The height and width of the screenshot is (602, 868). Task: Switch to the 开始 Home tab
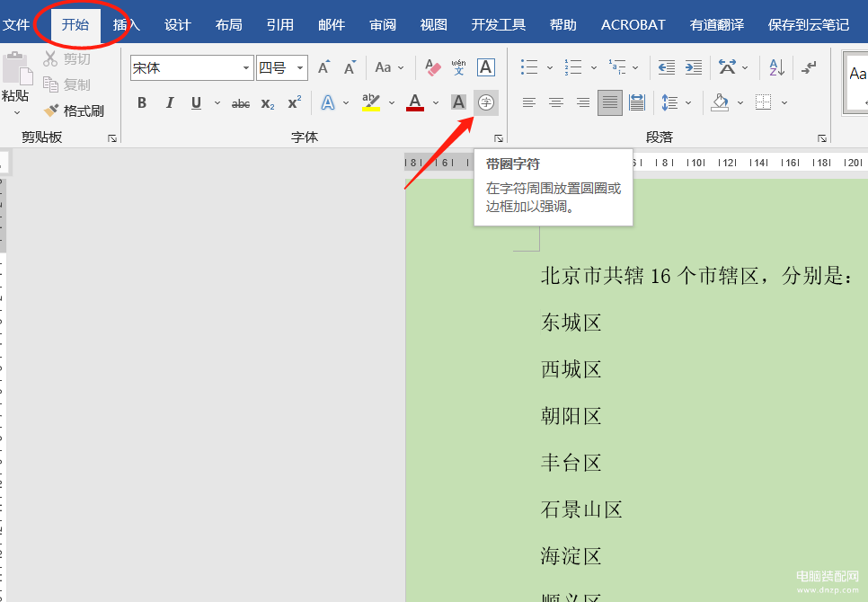[x=75, y=25]
